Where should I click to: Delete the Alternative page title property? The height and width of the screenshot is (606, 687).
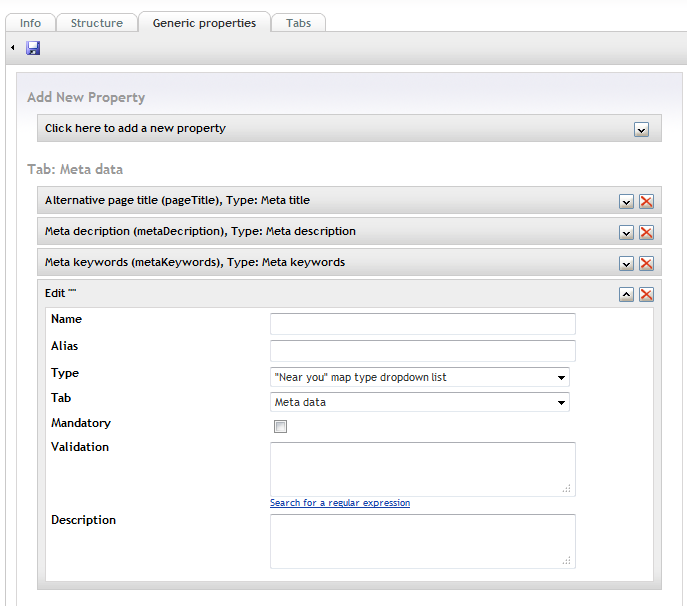(646, 202)
